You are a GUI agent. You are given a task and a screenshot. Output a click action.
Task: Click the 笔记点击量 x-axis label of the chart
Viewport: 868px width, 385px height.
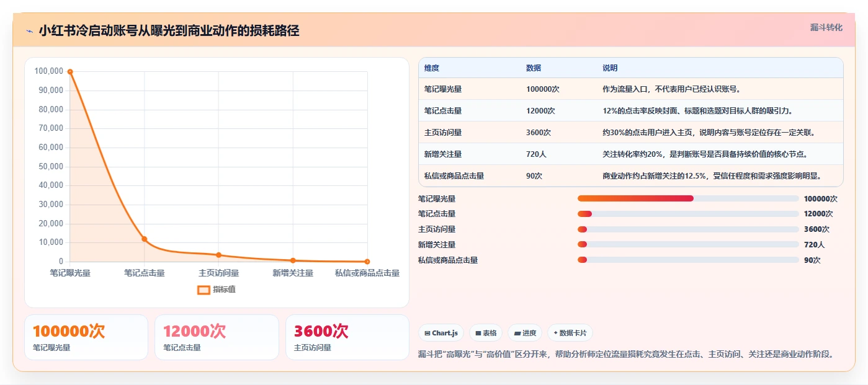[x=145, y=273]
